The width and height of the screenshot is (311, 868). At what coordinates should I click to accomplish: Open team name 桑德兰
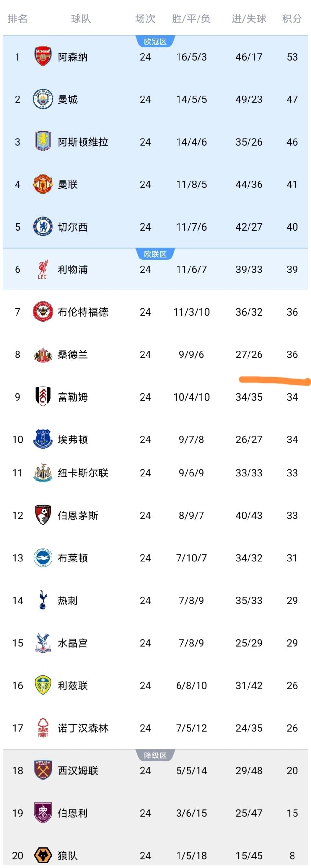[x=73, y=355]
